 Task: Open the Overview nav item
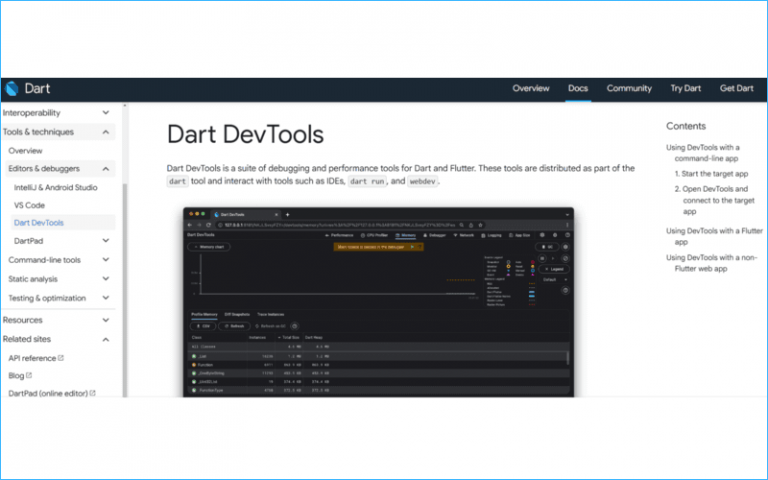(530, 89)
